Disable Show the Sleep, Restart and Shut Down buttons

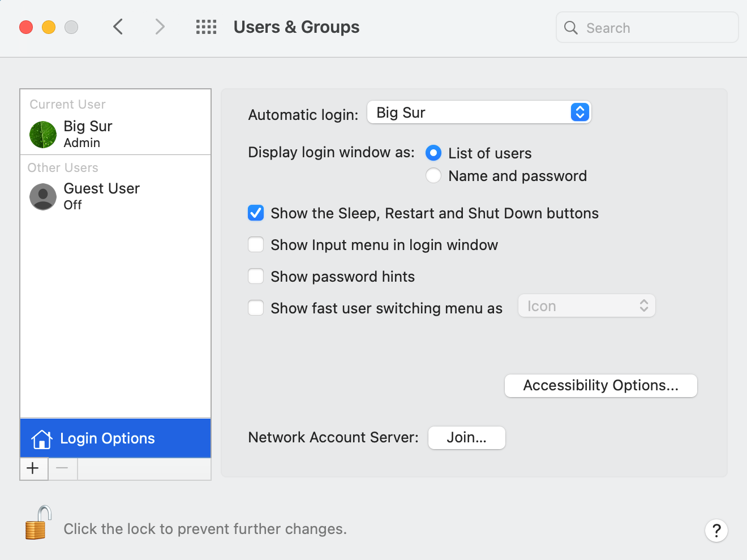tap(256, 213)
